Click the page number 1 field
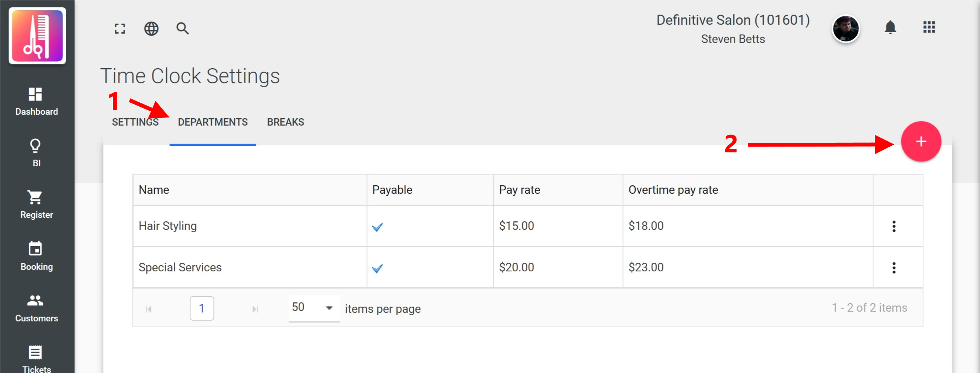Image resolution: width=980 pixels, height=373 pixels. tap(202, 308)
